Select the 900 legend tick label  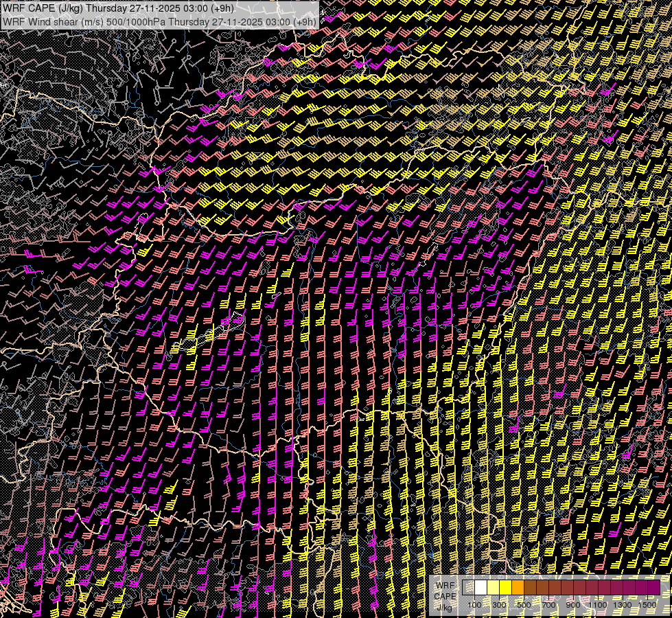(573, 604)
